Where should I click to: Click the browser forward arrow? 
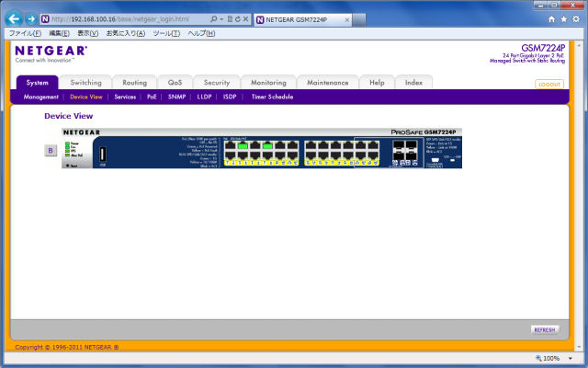(31, 18)
